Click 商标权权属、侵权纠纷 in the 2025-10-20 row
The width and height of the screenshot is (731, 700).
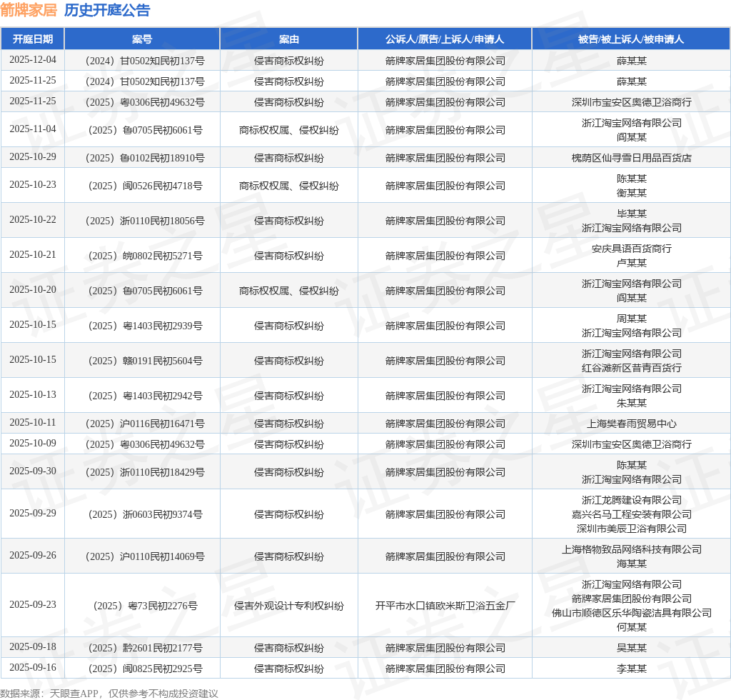pyautogui.click(x=289, y=291)
